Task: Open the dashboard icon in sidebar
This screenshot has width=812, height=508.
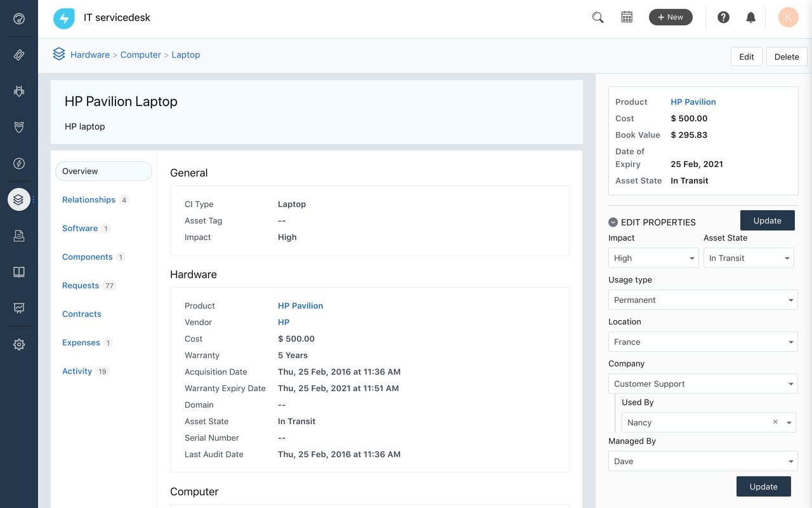Action: click(x=19, y=18)
